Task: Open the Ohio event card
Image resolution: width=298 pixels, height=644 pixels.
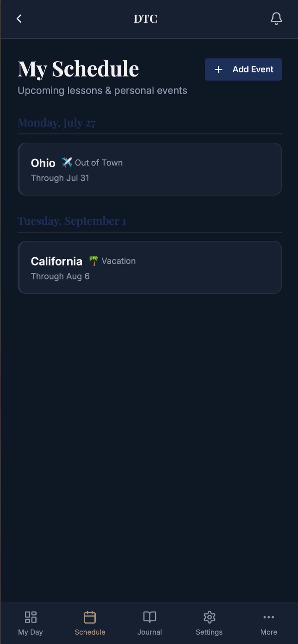Action: 150,169
